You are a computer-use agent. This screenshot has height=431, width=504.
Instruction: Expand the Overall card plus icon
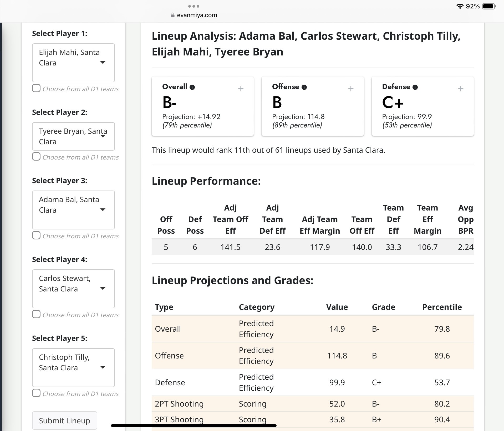click(241, 89)
